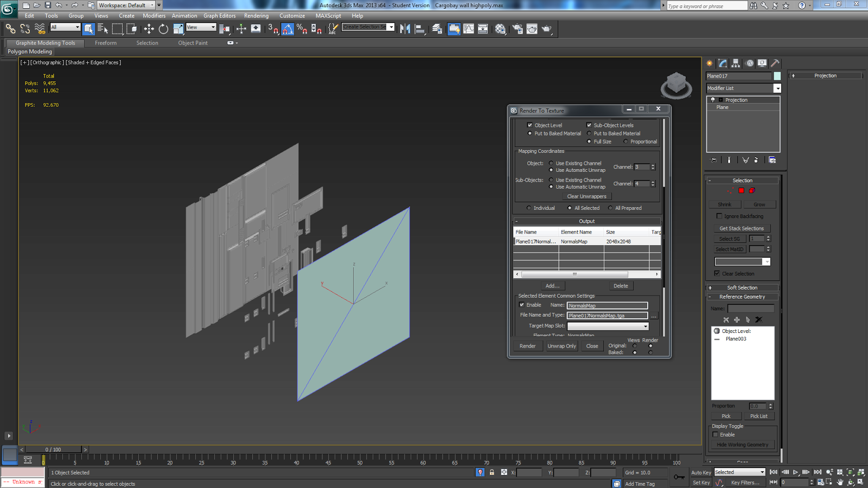This screenshot has height=488, width=868.
Task: Activate the Select and Scale tool
Action: 178,29
